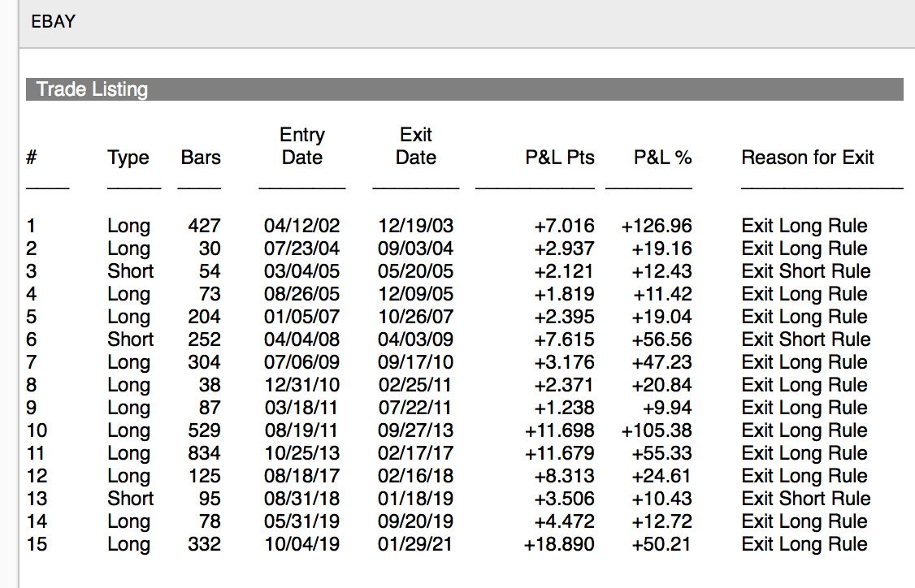Click Exit Short Rule in trade 13 row
This screenshot has height=588, width=915.
coord(806,499)
